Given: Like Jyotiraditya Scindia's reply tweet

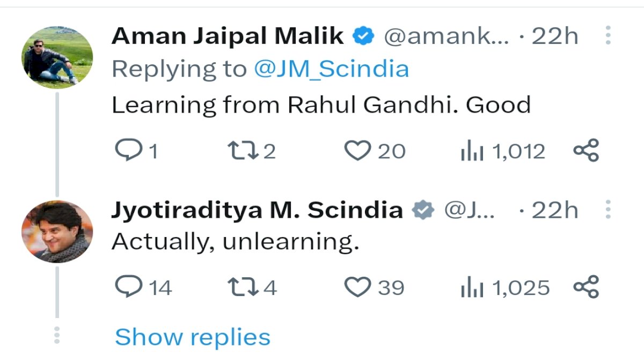Looking at the screenshot, I should click(357, 287).
